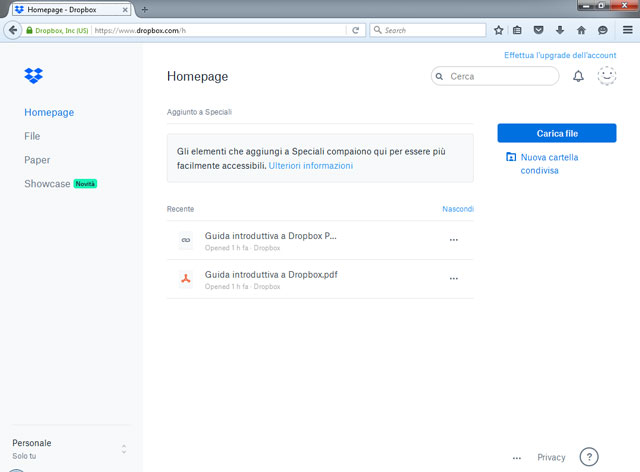The image size is (640, 472).
Task: Click the shared folder icon next to Nuova cartella condivisa
Action: (x=511, y=157)
